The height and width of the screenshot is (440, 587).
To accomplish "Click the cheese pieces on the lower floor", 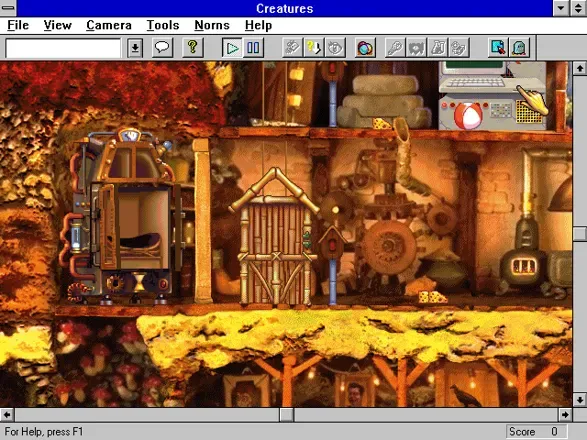I will [432, 297].
